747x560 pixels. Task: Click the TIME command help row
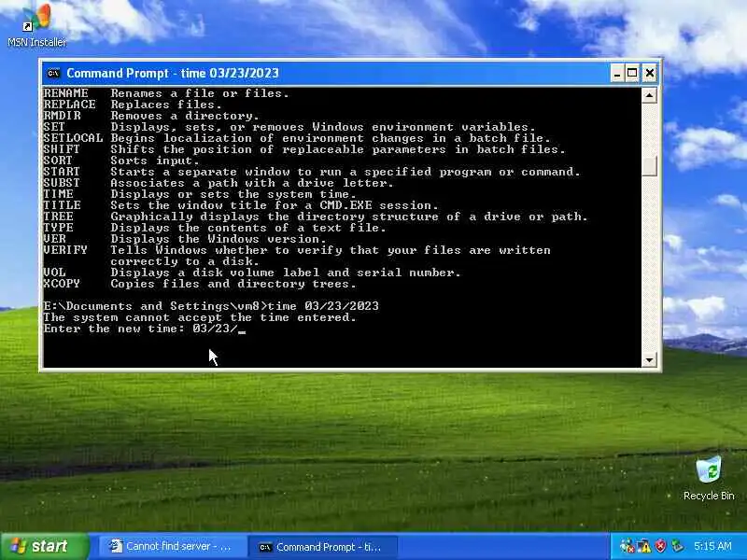(200, 194)
